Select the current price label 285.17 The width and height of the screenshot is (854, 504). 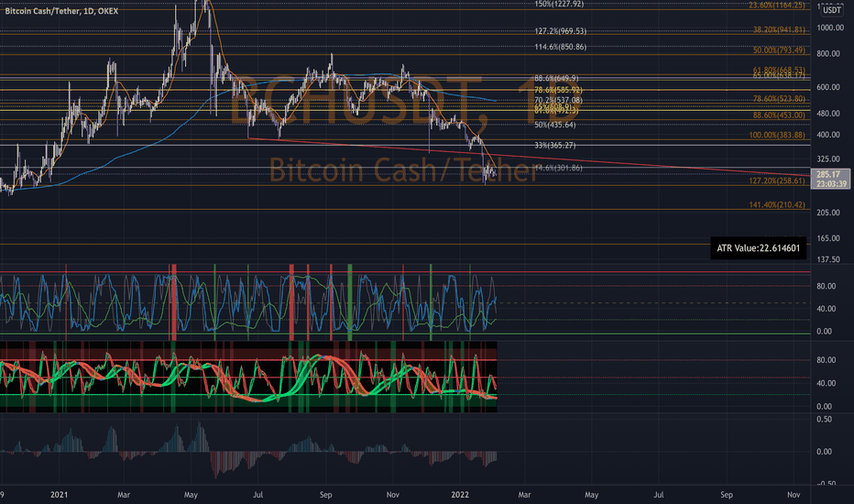pyautogui.click(x=830, y=174)
